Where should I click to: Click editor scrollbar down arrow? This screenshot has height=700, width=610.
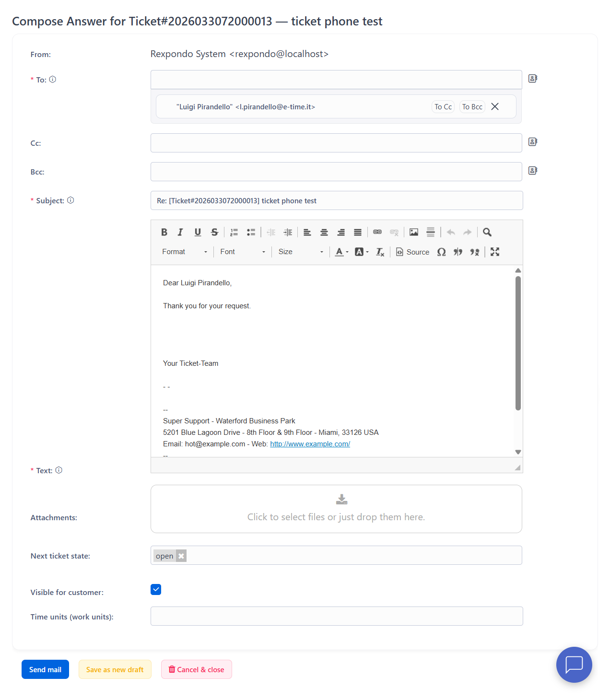[x=518, y=452]
